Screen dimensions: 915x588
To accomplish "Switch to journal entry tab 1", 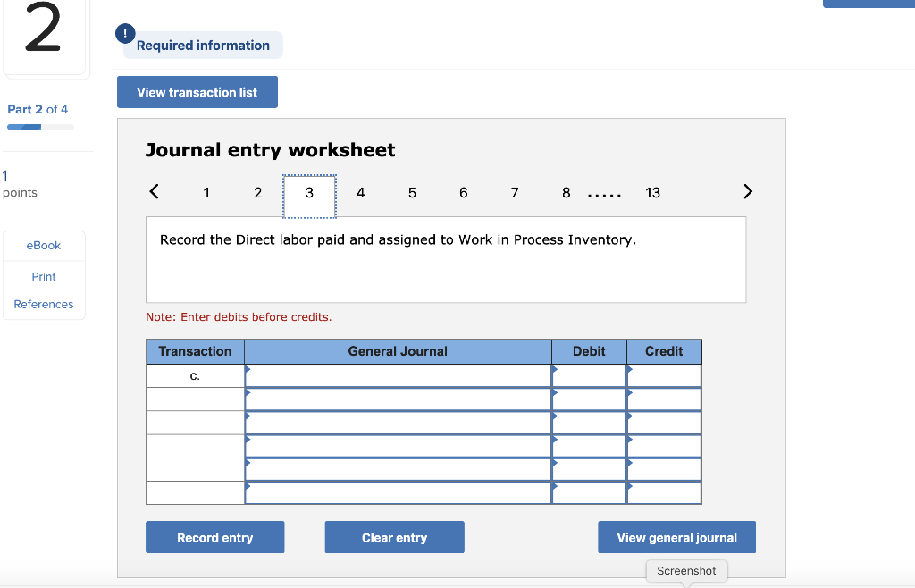I will coord(206,192).
